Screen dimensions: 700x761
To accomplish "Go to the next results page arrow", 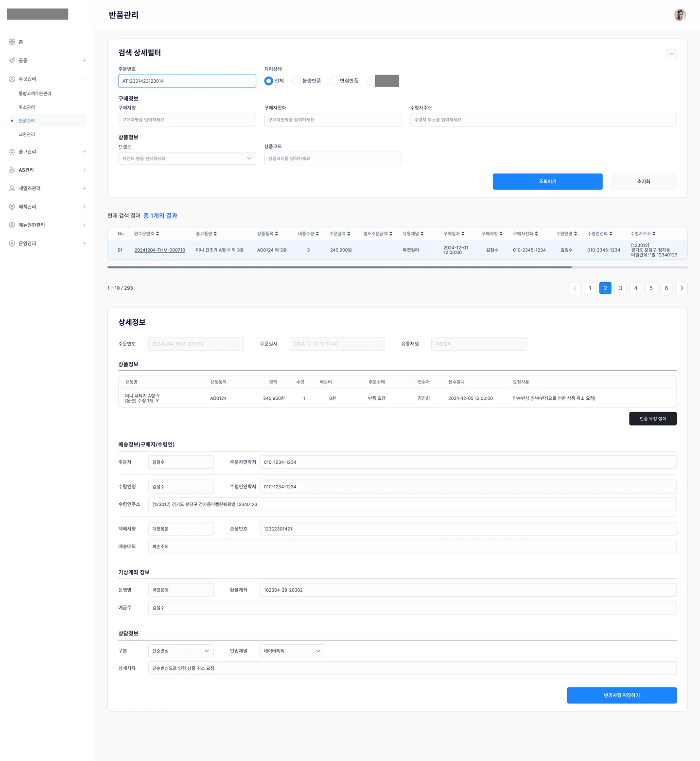I will [682, 288].
